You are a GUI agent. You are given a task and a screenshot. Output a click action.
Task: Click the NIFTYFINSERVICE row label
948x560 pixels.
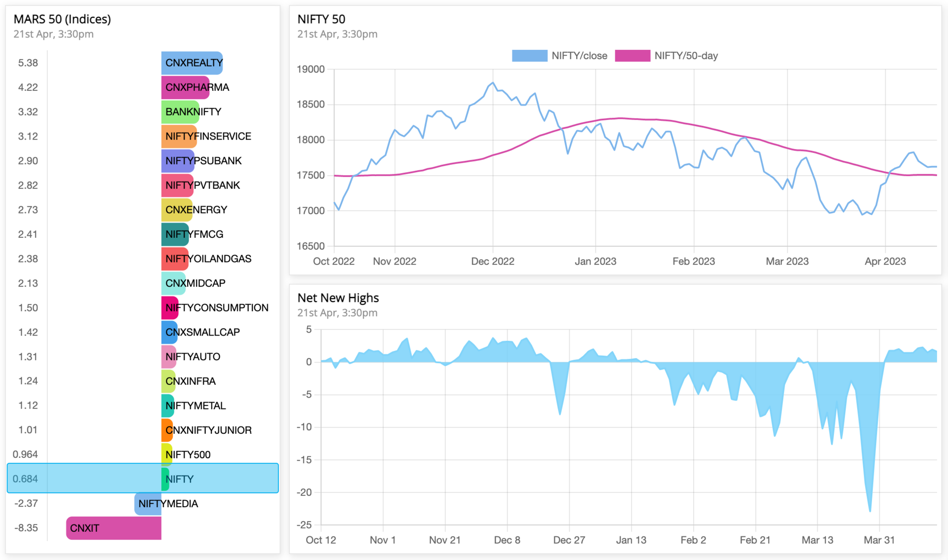pos(208,136)
